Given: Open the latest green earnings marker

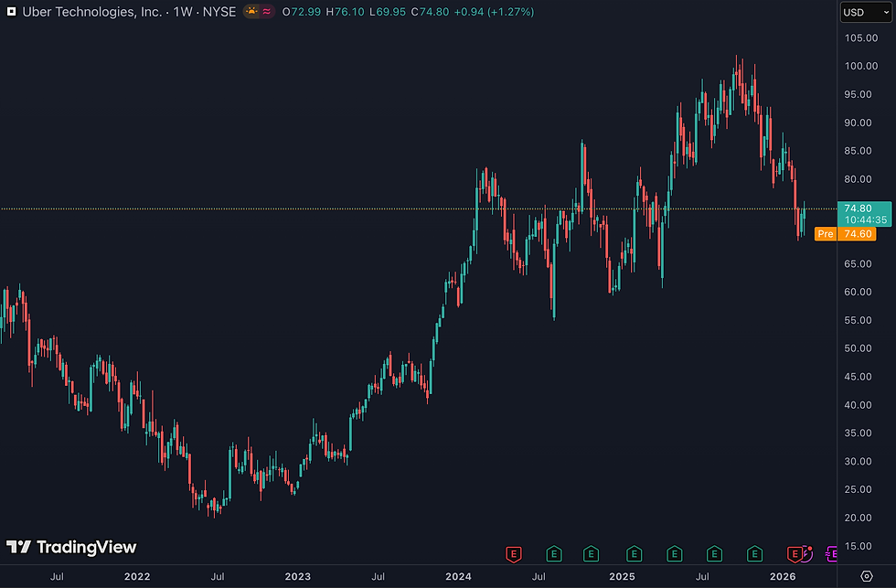Looking at the screenshot, I should 754,554.
